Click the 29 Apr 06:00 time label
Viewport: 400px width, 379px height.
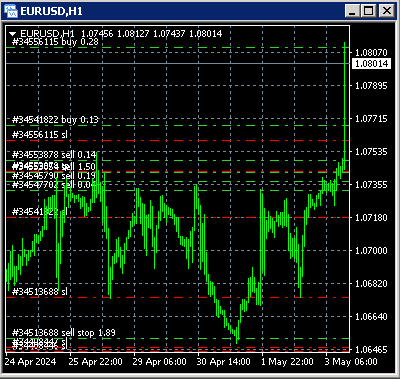(159, 362)
